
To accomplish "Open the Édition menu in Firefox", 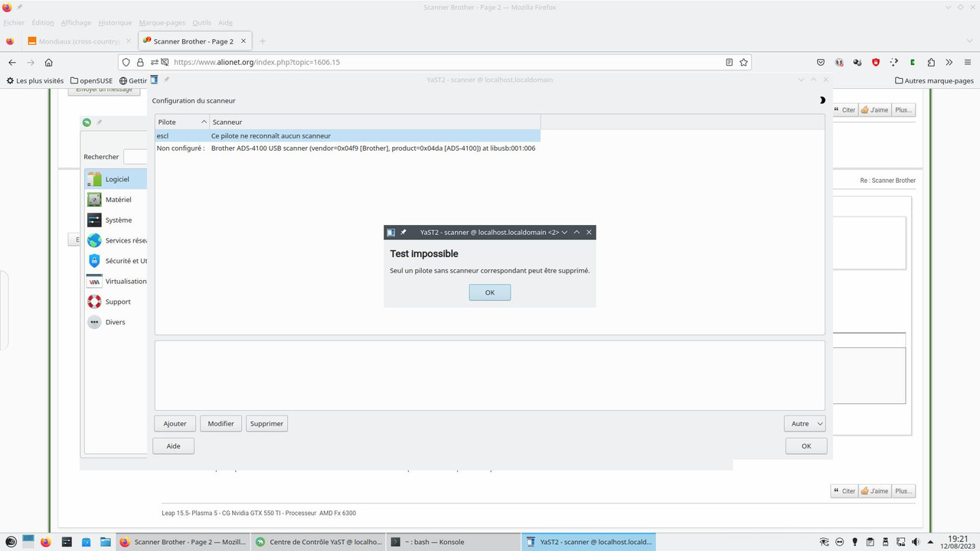I will (43, 23).
